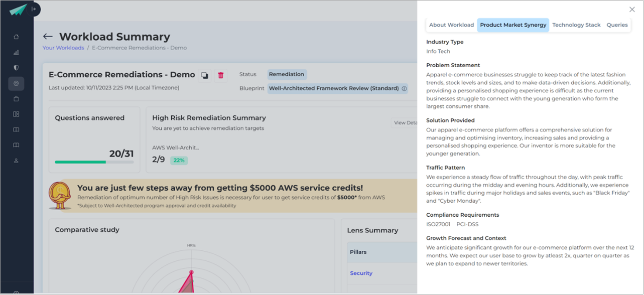
Task: Click the info icon beside blueprint name
Action: click(404, 88)
